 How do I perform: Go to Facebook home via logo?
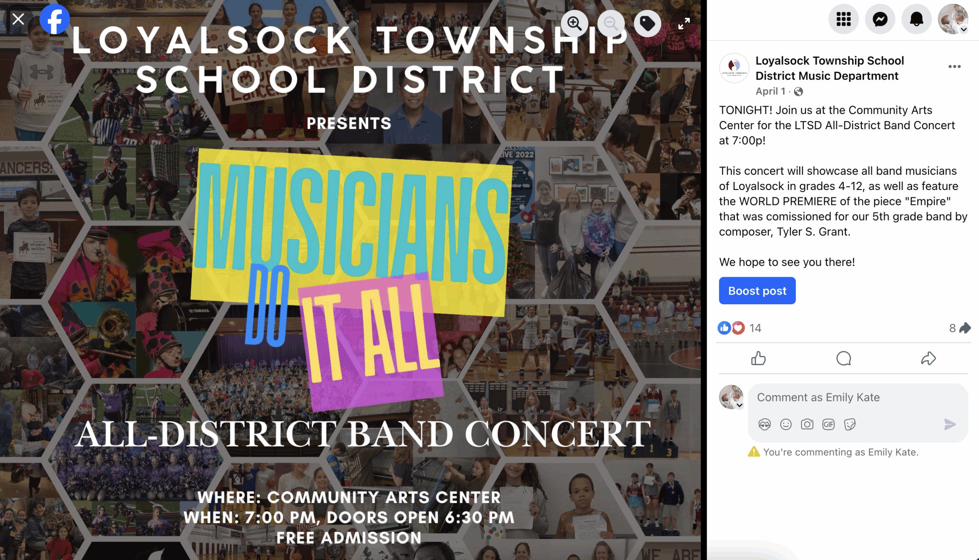tap(55, 19)
